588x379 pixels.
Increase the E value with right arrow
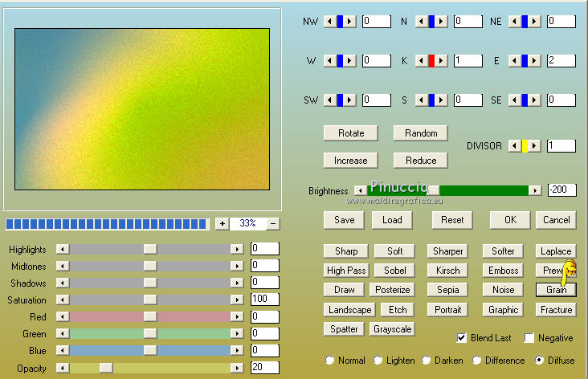(x=534, y=60)
